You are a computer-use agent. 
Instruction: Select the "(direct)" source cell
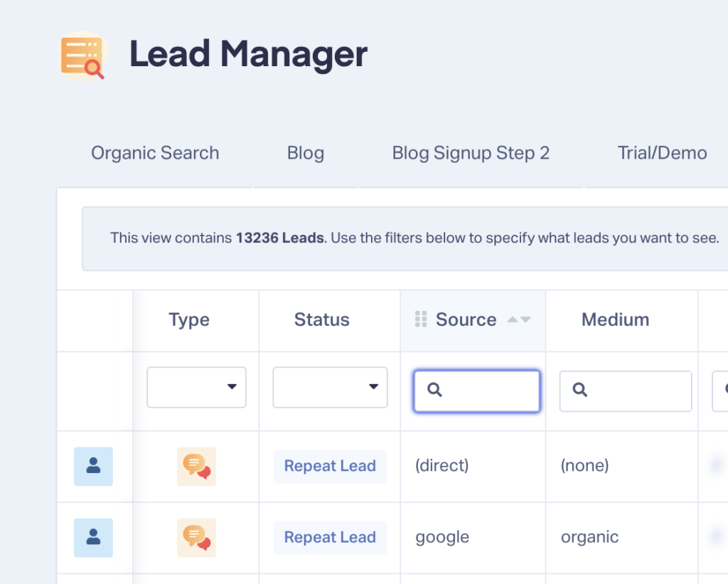442,465
